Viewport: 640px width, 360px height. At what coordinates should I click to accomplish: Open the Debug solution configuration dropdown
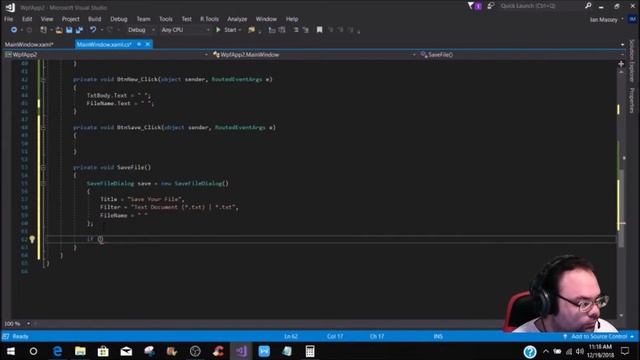(141, 30)
